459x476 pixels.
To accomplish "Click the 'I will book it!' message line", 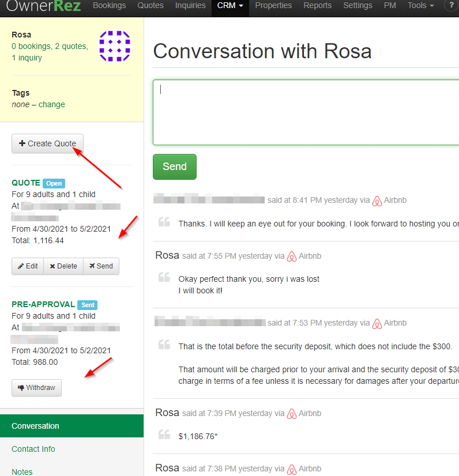I will pos(200,290).
